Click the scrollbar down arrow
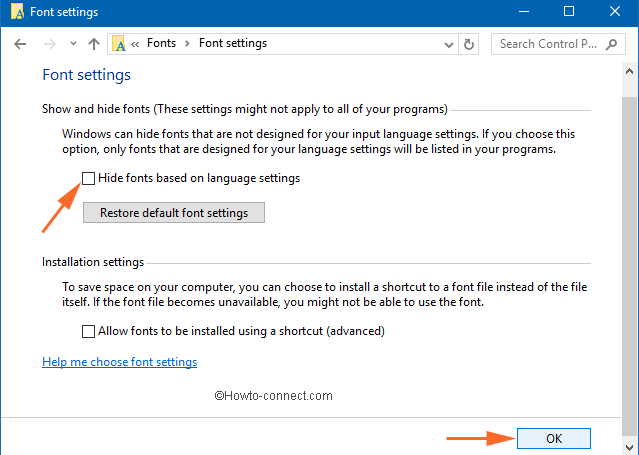639x455 pixels. (x=629, y=446)
